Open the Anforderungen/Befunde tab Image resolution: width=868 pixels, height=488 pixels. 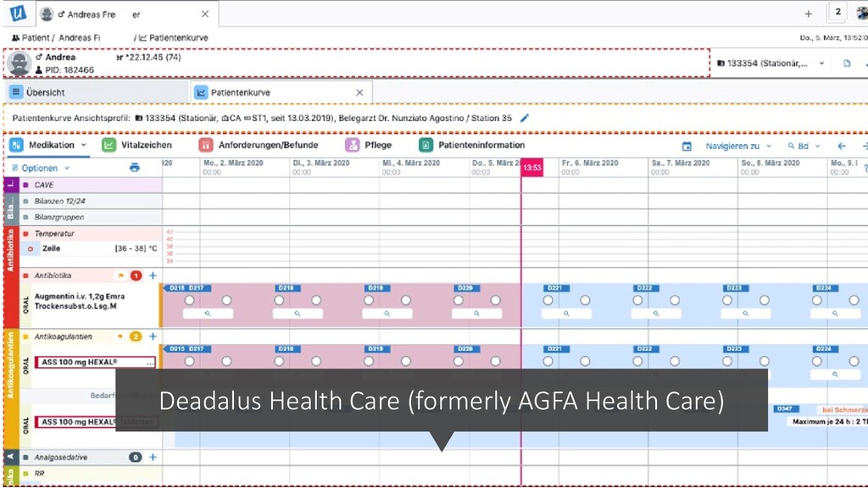(259, 145)
